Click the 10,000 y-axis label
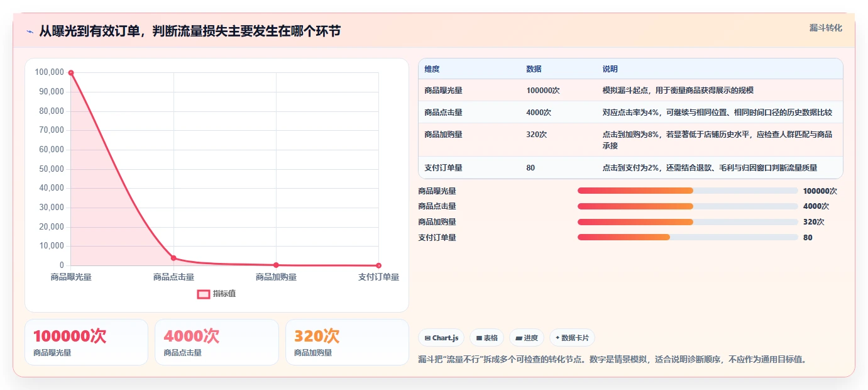 coord(52,246)
